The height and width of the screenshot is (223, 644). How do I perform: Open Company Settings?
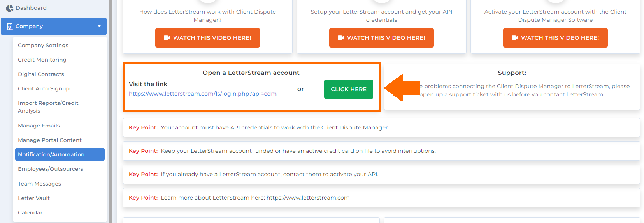(x=43, y=45)
